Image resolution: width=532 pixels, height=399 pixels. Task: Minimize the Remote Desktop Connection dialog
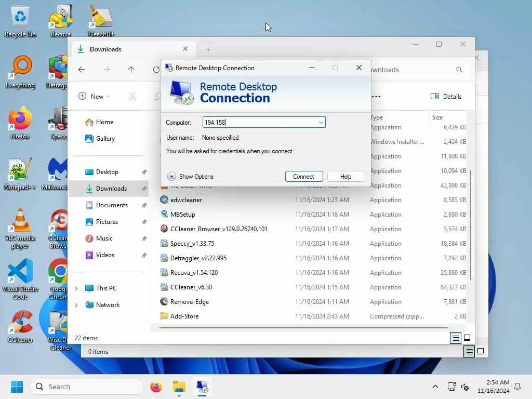point(312,68)
